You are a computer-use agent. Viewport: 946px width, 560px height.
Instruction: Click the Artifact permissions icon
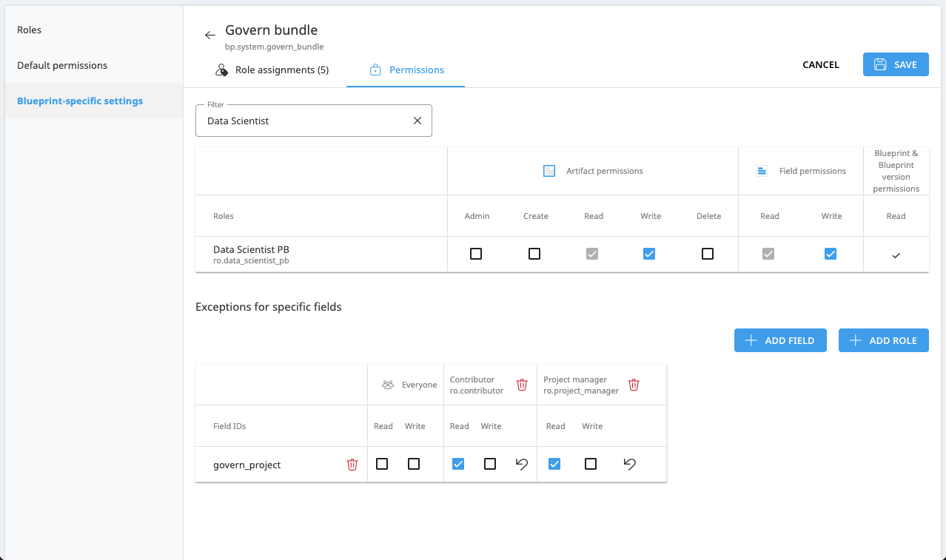(x=549, y=170)
